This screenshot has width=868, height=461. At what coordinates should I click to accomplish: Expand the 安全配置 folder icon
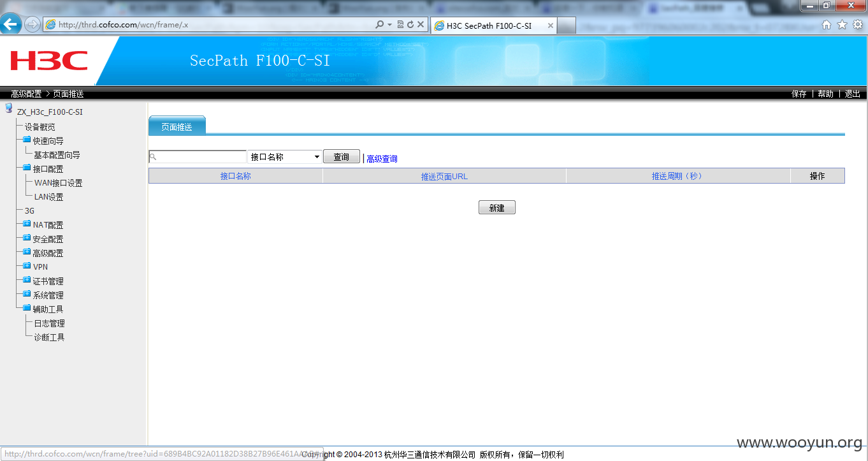[27, 238]
